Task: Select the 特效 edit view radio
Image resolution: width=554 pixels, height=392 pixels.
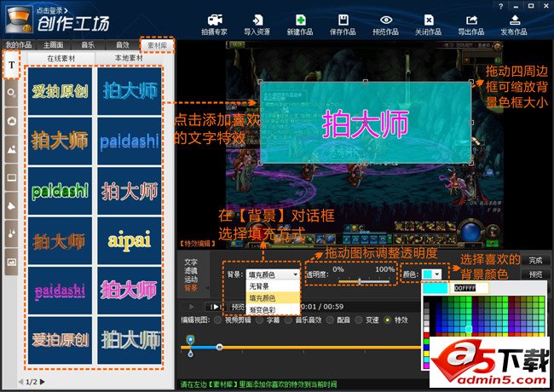Action: tap(388, 320)
